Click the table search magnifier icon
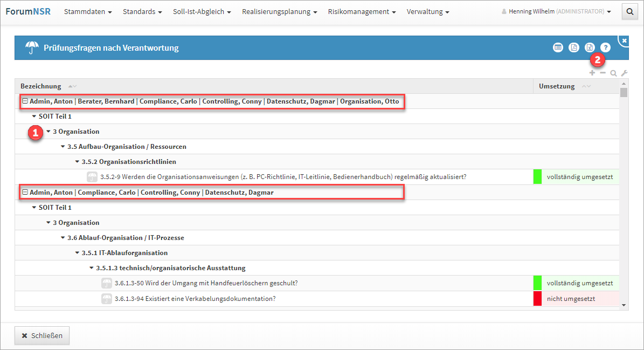This screenshot has height=350, width=644. [613, 73]
